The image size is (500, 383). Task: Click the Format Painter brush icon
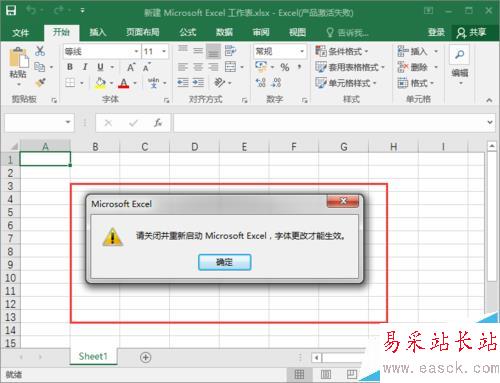[40, 82]
